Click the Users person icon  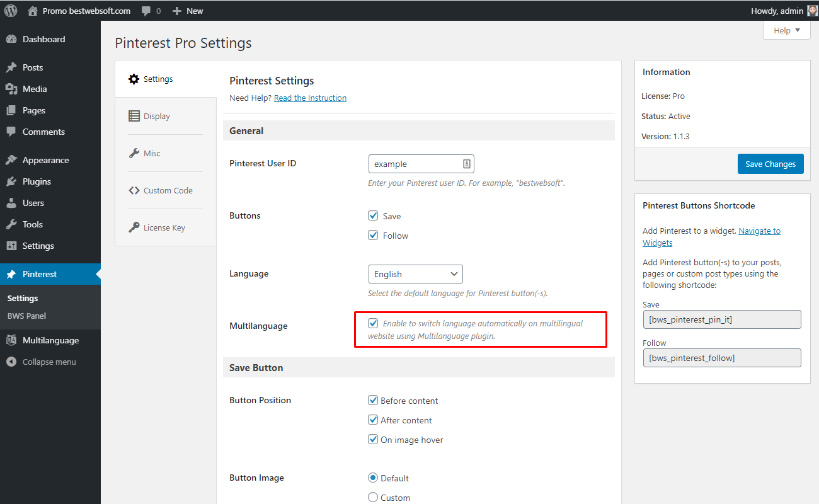coord(11,203)
